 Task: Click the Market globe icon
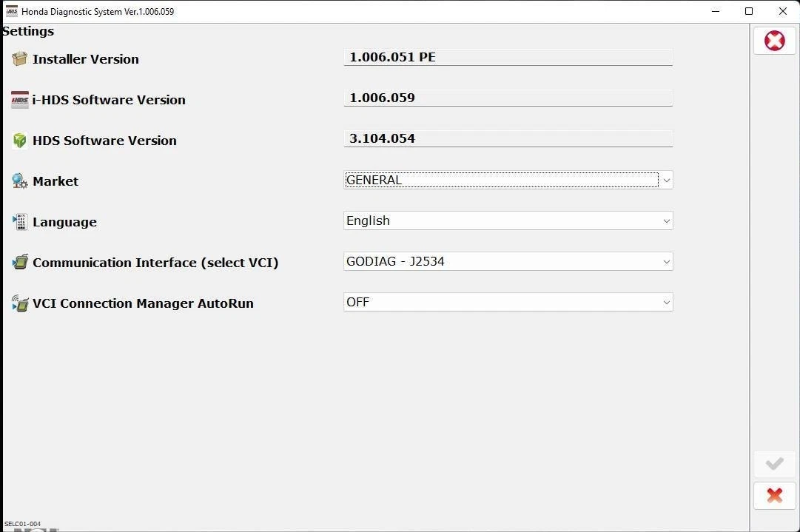click(19, 181)
